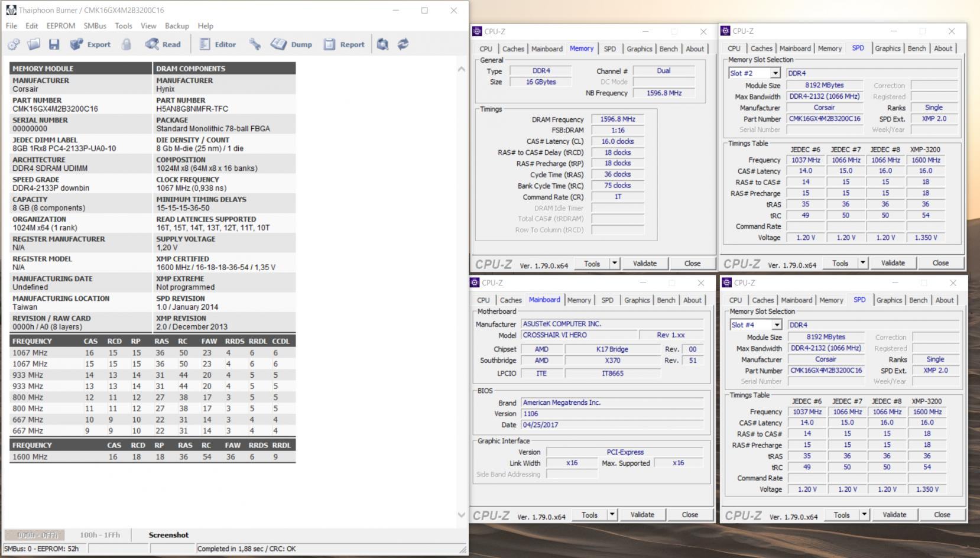
Task: Select the 100h - 1FFh bottom tab
Action: (x=100, y=535)
